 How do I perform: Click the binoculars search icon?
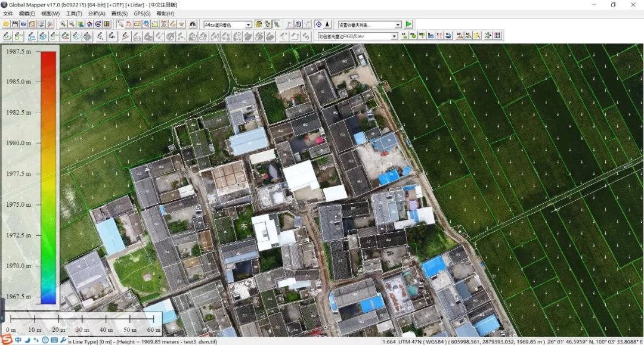click(193, 24)
